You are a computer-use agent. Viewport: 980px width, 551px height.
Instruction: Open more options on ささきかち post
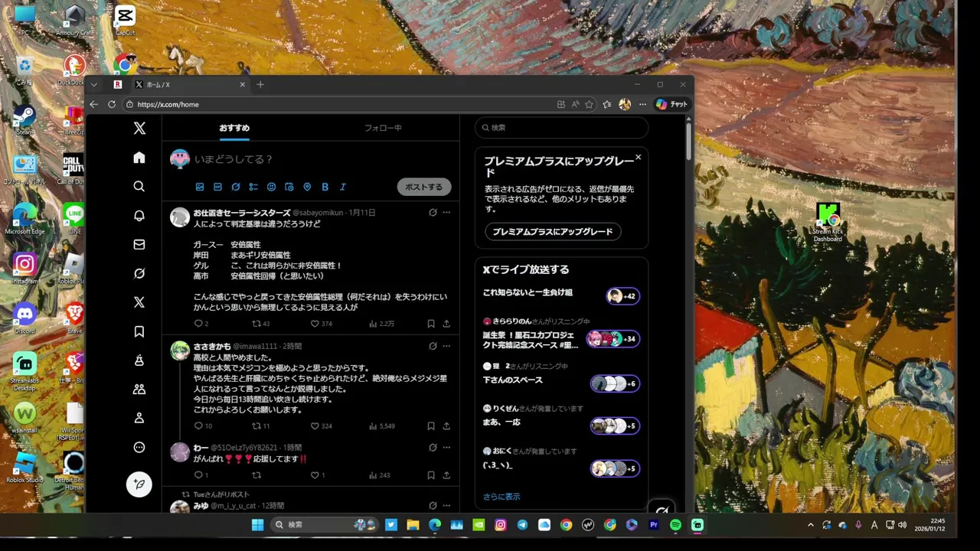446,346
